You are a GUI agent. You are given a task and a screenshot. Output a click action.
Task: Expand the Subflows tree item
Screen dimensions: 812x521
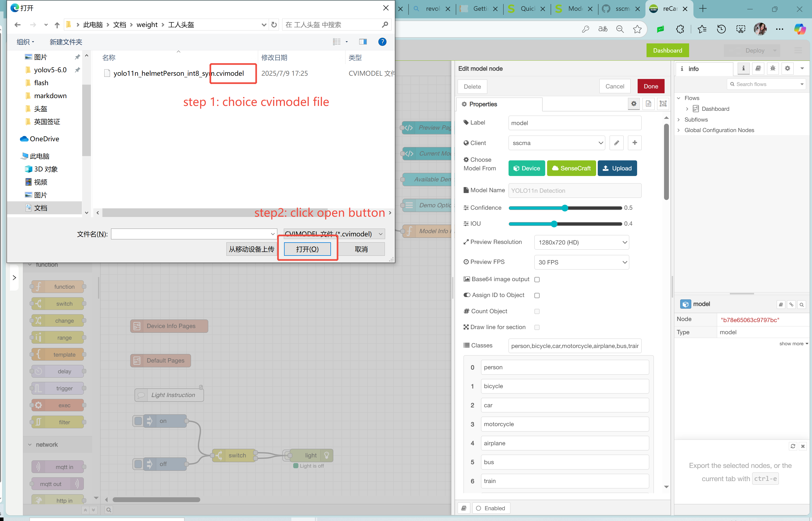click(x=679, y=119)
